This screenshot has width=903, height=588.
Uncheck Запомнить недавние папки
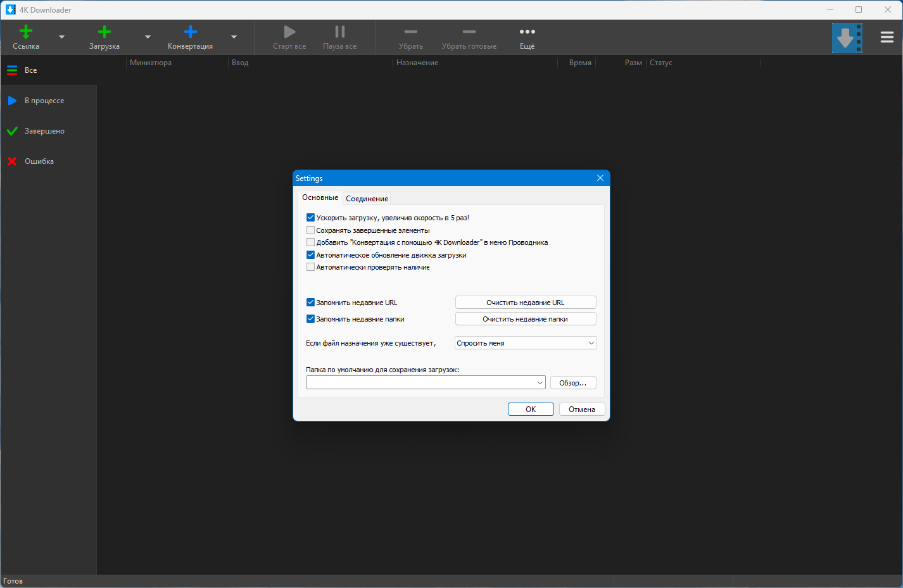point(311,319)
